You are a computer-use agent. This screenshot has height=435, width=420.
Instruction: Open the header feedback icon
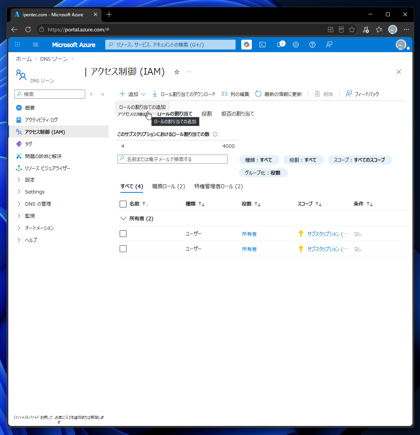coord(329,45)
